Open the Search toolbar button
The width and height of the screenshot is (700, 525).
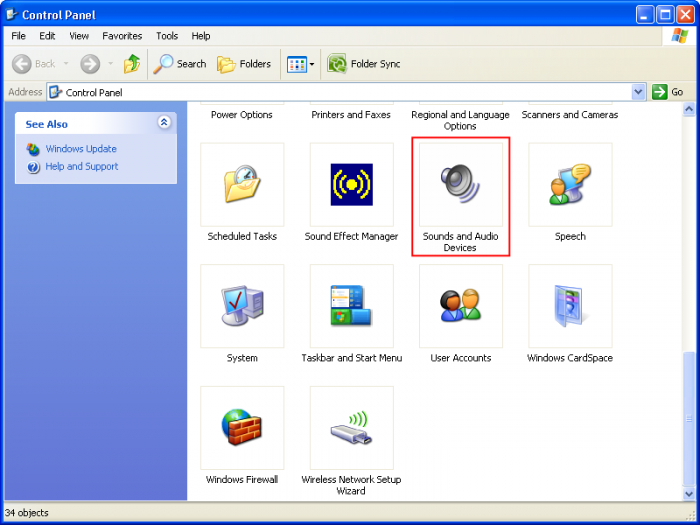[179, 64]
